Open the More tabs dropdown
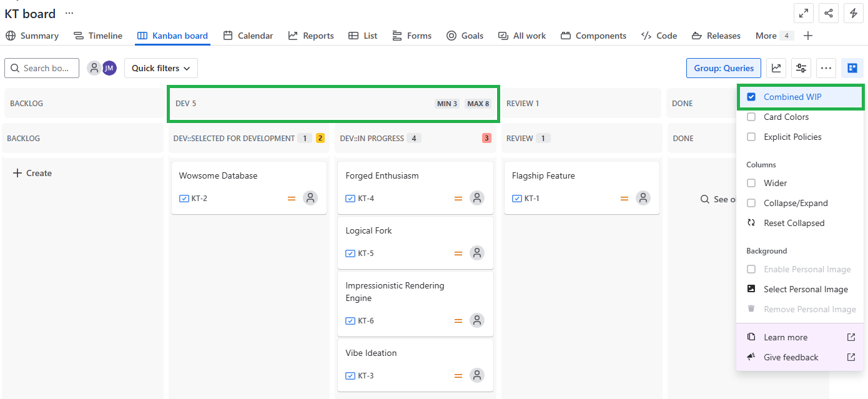The image size is (868, 399). [x=773, y=36]
